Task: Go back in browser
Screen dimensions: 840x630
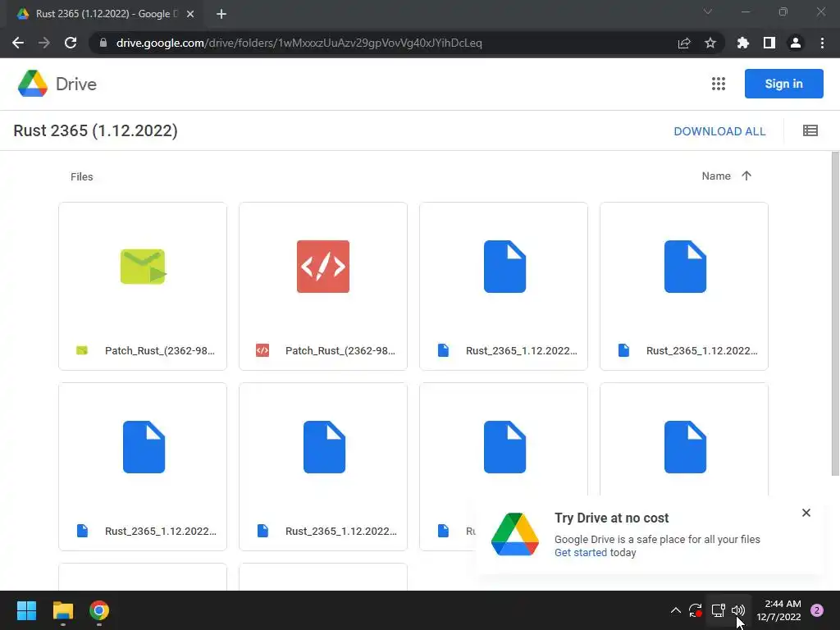Action: pyautogui.click(x=18, y=43)
